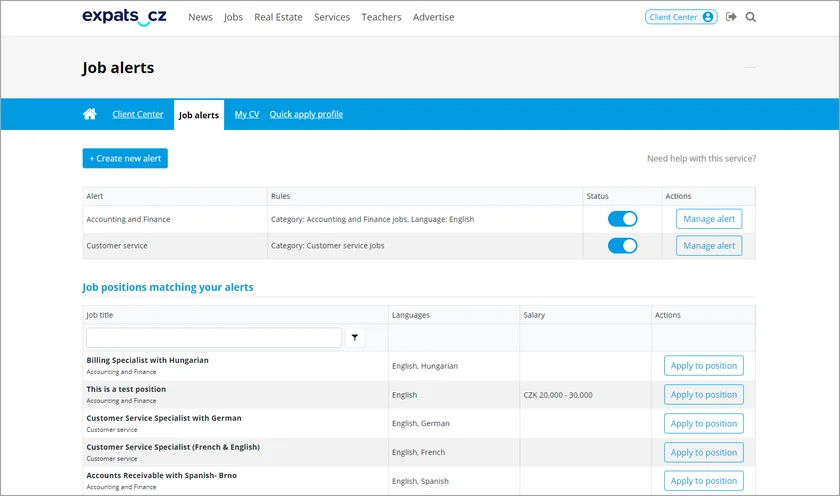Manage the Customer service alert
The image size is (840, 496).
click(x=709, y=246)
